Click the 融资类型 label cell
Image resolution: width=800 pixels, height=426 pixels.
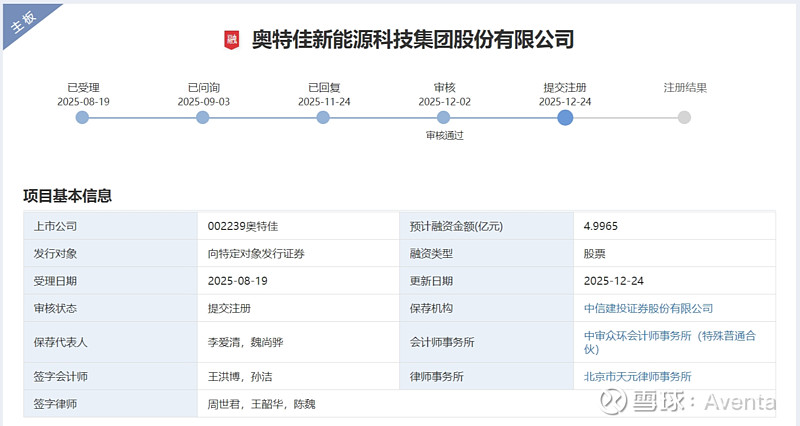[x=487, y=254]
